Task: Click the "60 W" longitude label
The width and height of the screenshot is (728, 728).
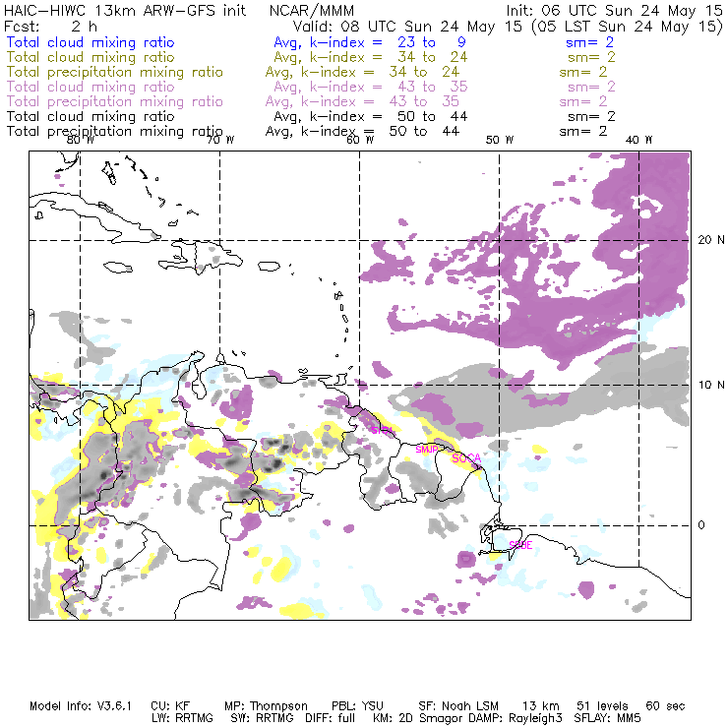Action: (360, 140)
